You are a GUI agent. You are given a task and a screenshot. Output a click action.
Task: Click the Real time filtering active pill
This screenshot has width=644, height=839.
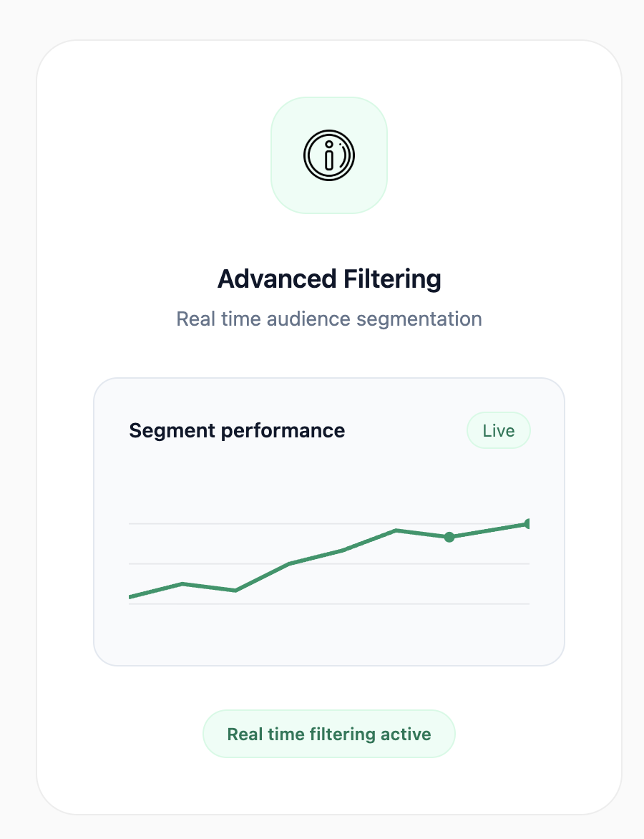tap(329, 734)
